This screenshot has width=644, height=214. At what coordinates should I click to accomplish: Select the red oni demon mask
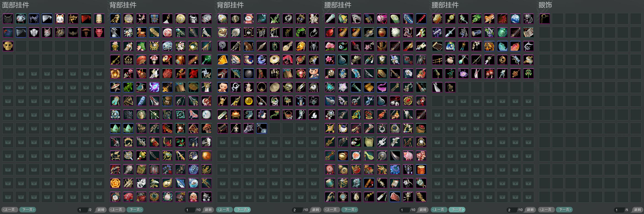coord(99,32)
